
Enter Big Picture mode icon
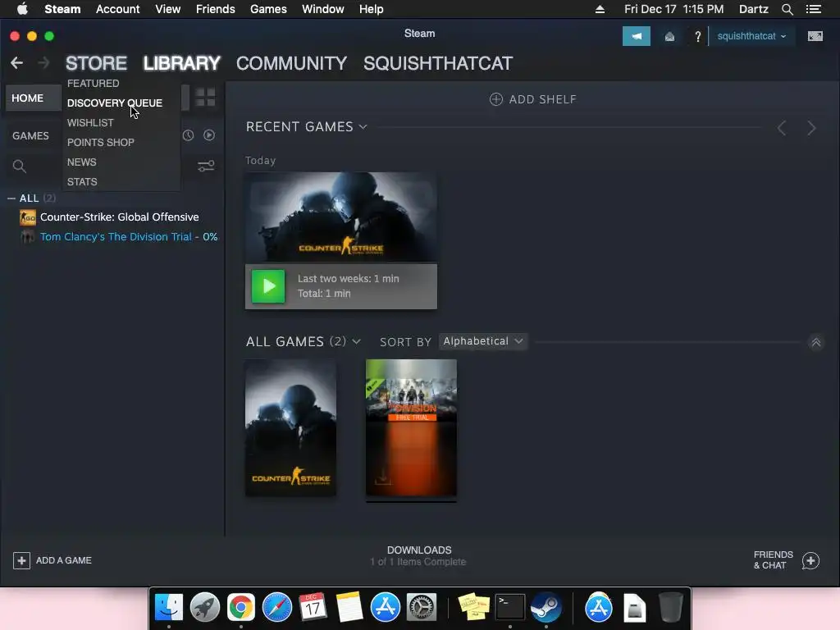click(815, 36)
